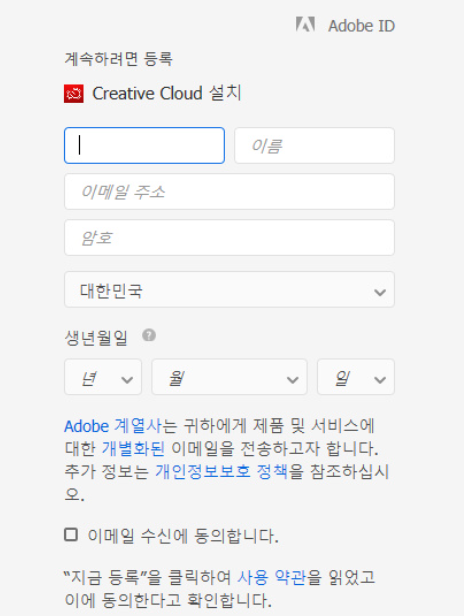
Task: Click the Adobe ID label
Action: tap(361, 26)
